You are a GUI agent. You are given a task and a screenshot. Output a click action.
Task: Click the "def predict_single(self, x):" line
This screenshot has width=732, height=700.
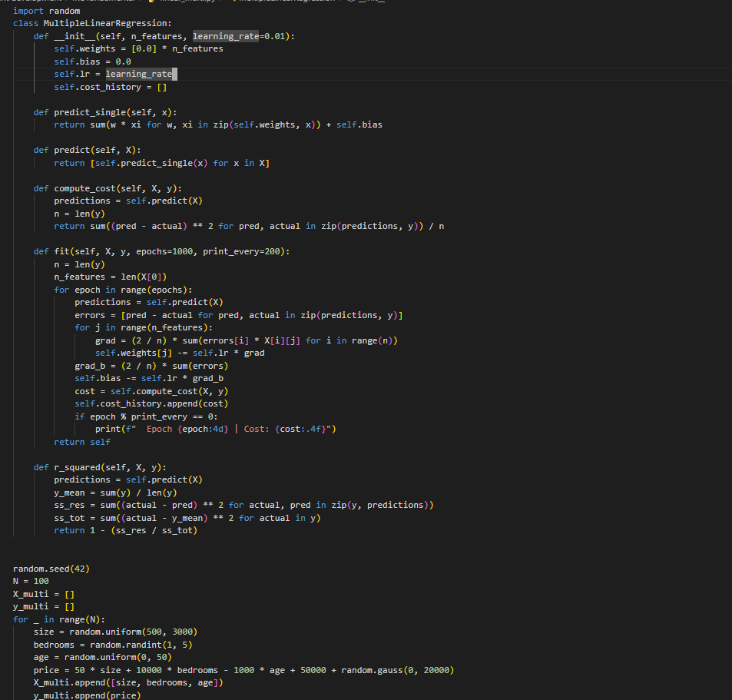(x=105, y=112)
